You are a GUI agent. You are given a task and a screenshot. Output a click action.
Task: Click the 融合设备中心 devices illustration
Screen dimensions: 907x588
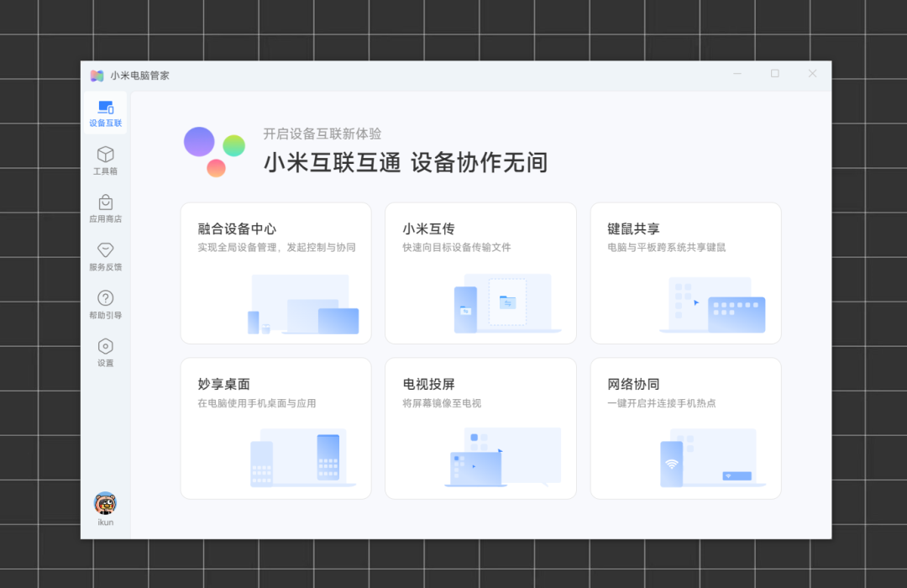pyautogui.click(x=303, y=304)
